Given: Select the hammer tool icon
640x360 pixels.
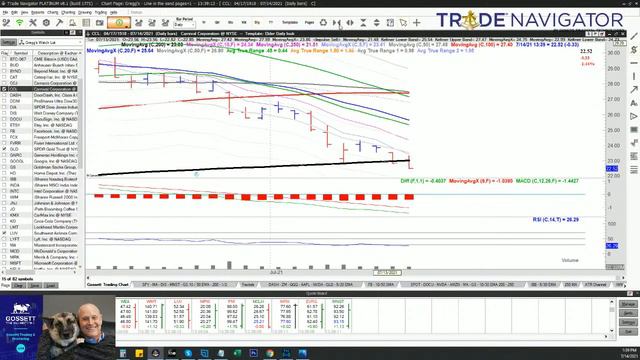Looking at the screenshot, I should tap(60, 23).
